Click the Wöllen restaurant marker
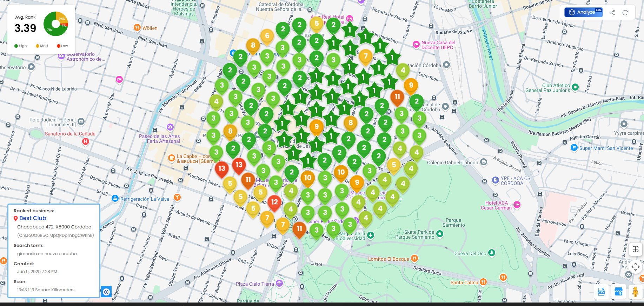Viewport: 644px width, 306px height. (x=137, y=28)
